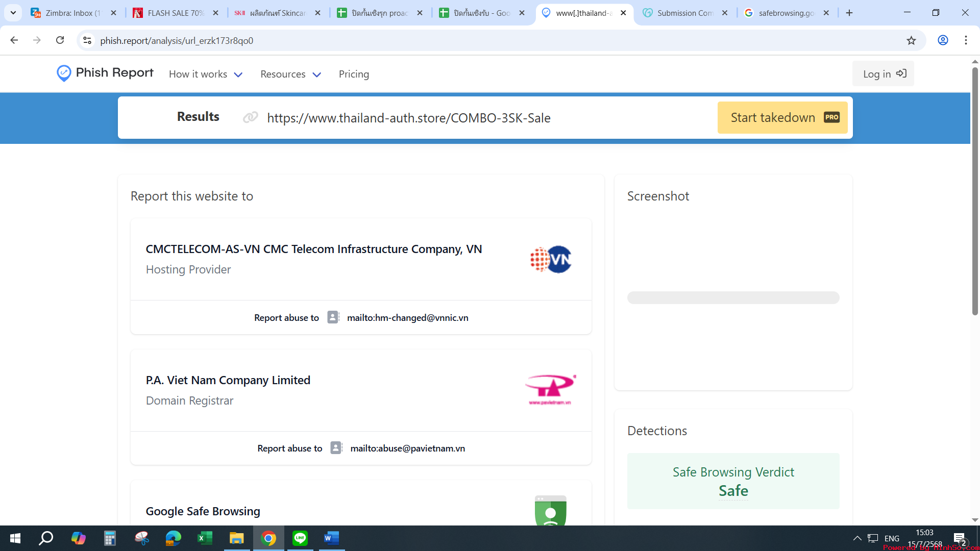
Task: Switch to the proactive Google Sheets tab
Action: pos(379,13)
